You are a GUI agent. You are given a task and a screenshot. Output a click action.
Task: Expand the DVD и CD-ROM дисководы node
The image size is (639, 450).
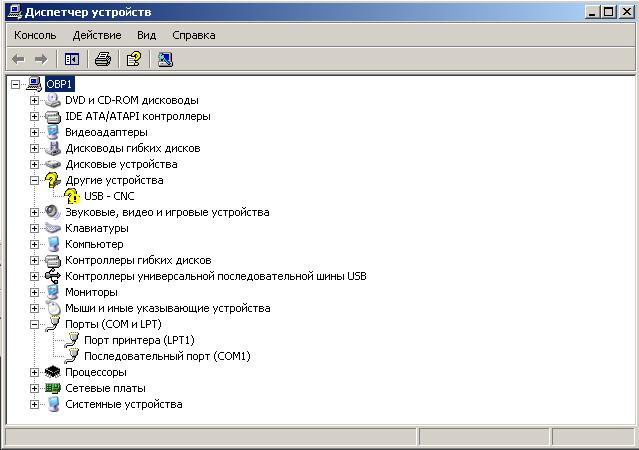tap(34, 100)
